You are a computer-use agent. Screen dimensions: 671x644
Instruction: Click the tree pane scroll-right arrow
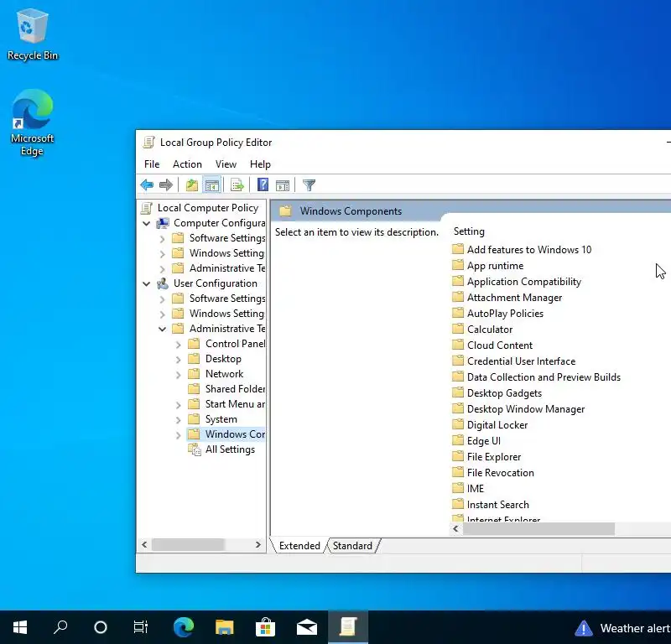pyautogui.click(x=258, y=545)
